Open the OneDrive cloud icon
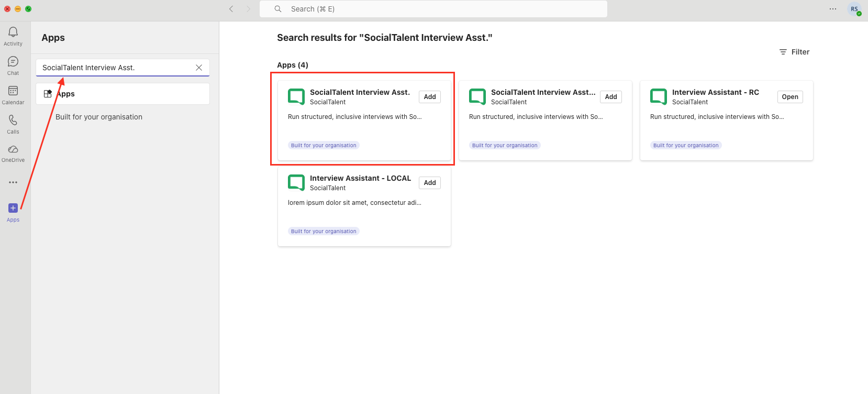868x394 pixels. (x=13, y=149)
